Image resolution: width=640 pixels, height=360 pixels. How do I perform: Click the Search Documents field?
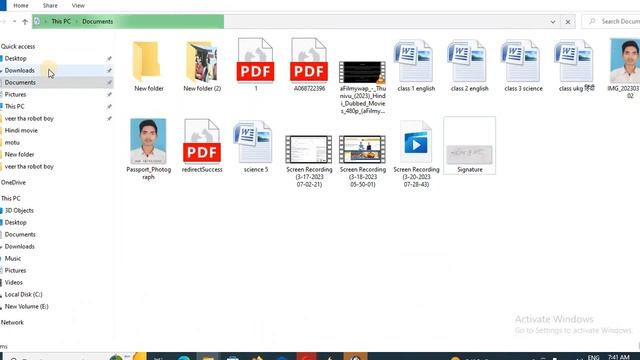pyautogui.click(x=612, y=22)
